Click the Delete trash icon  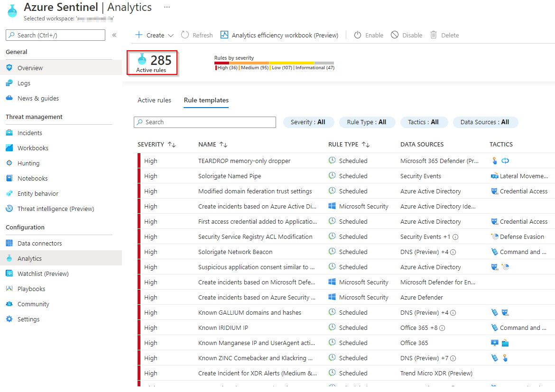click(433, 35)
